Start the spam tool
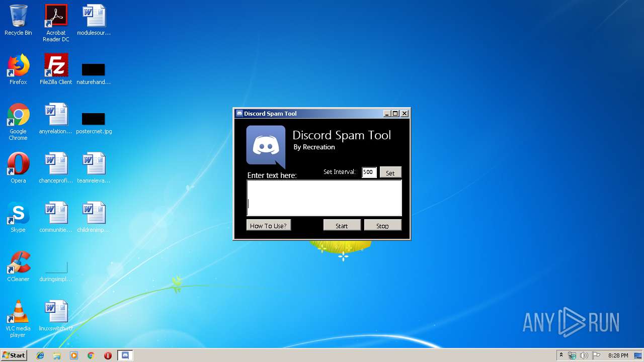This screenshot has height=362, width=644. point(342,225)
